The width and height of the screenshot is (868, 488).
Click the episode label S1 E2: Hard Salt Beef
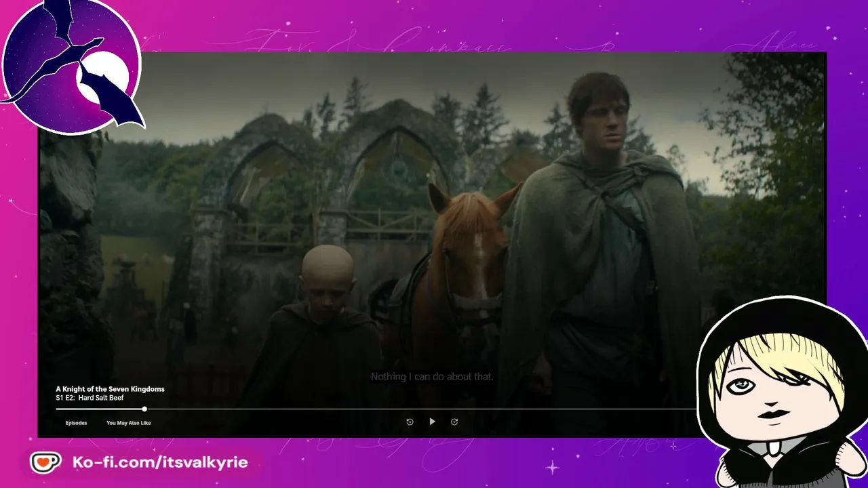click(90, 398)
